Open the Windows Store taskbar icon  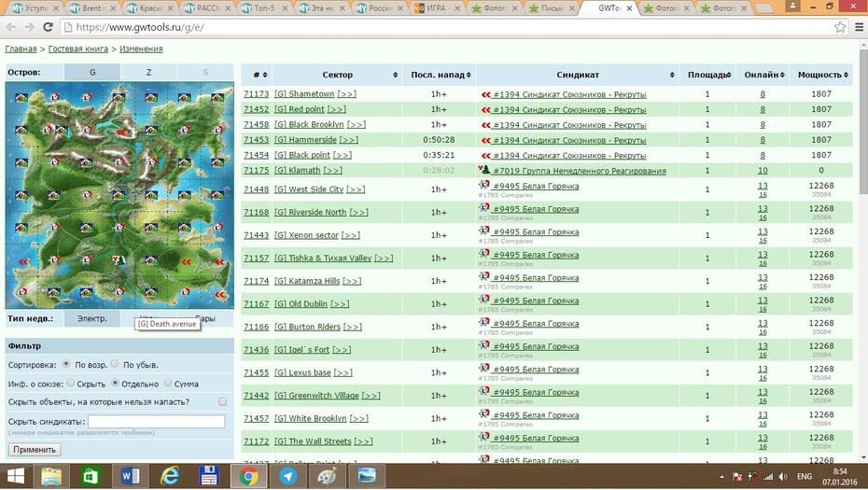[x=91, y=476]
